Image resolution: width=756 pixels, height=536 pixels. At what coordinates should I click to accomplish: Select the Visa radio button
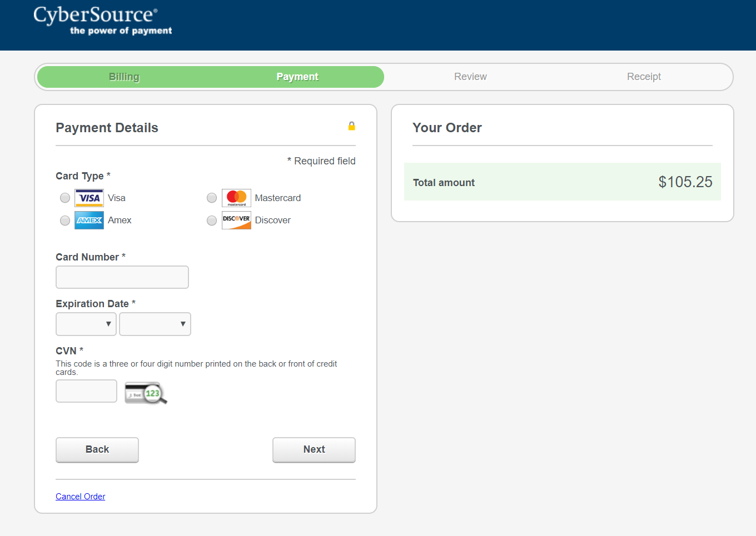coord(65,198)
